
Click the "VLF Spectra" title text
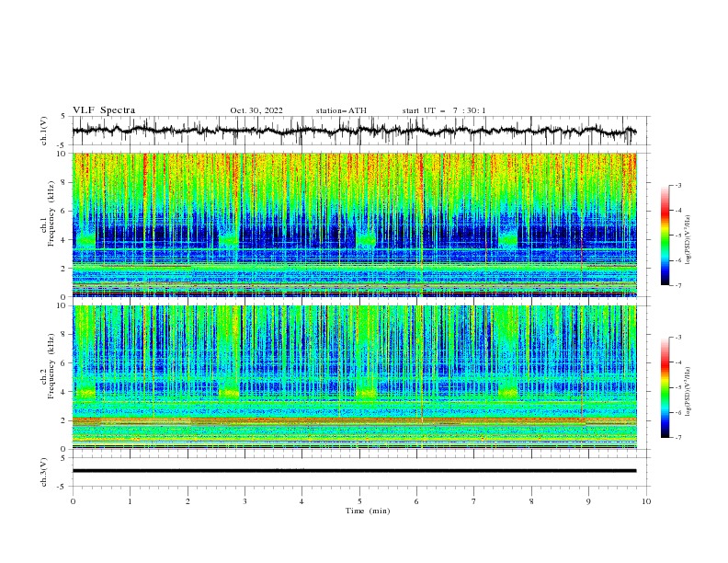pos(104,110)
